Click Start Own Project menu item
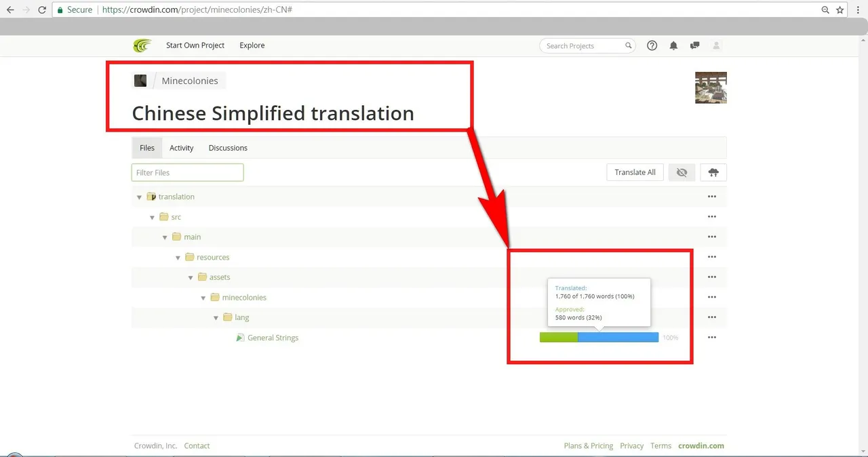Viewport: 868px width, 457px height. tap(195, 45)
